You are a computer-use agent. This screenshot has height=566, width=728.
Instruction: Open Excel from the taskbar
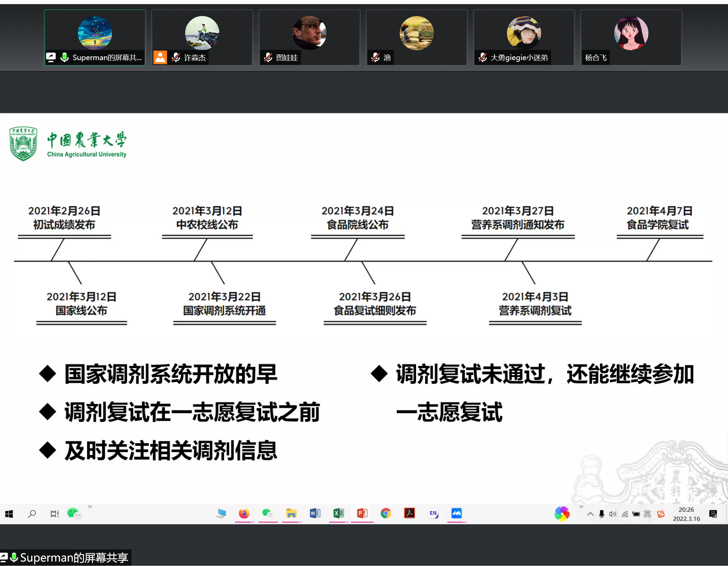(x=338, y=513)
